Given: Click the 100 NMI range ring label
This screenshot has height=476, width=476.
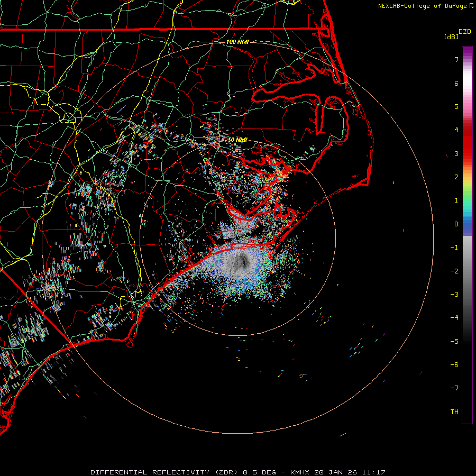Looking at the screenshot, I should tap(237, 42).
